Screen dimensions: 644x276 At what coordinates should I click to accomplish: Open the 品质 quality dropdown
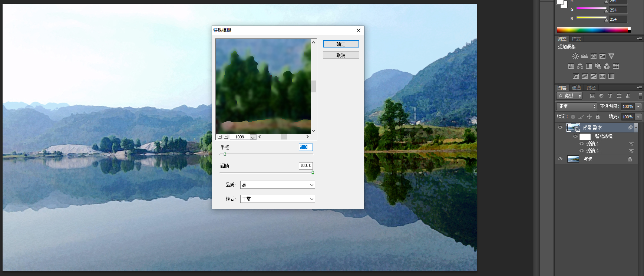(x=277, y=185)
